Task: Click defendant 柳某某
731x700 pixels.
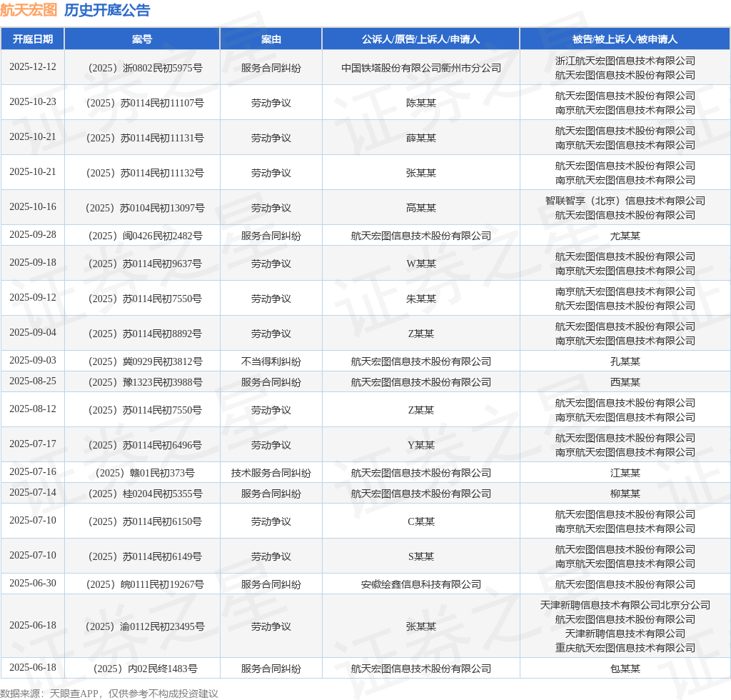Action: click(x=625, y=494)
